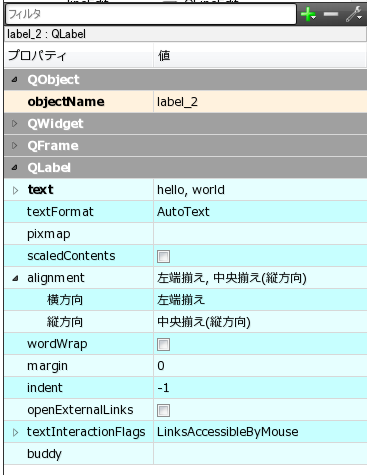Screen dimensions: 367x475
Task: Click the プロパティ column header
Action: (x=79, y=55)
